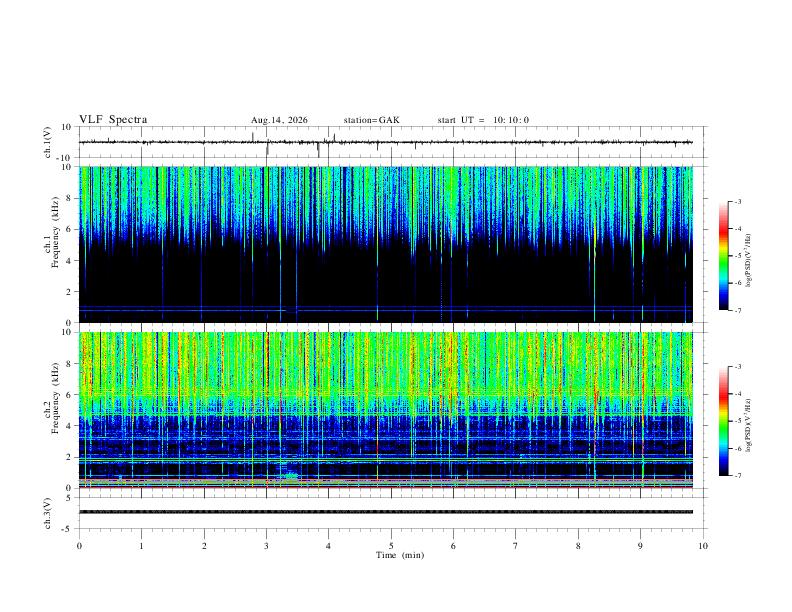Click the 9 minute tick on time axis

click(640, 546)
